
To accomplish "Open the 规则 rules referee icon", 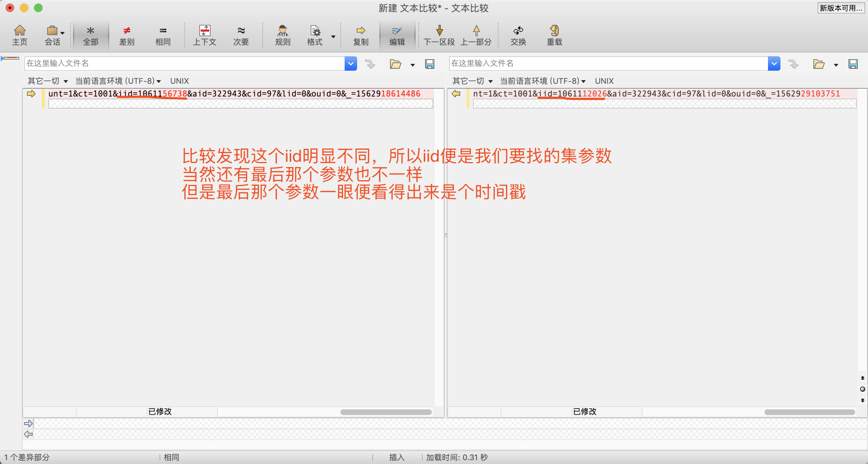I will click(x=283, y=35).
